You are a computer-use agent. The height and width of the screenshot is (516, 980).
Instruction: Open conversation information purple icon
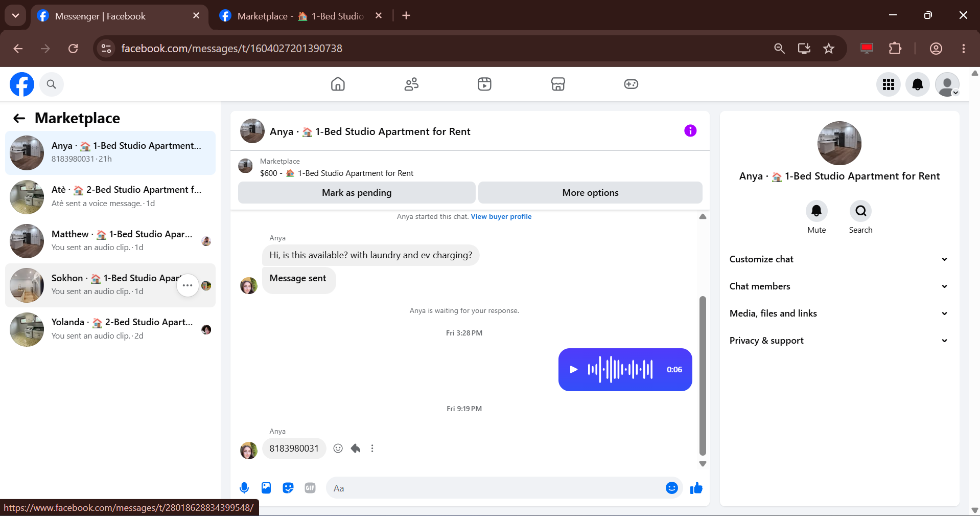[x=690, y=131]
